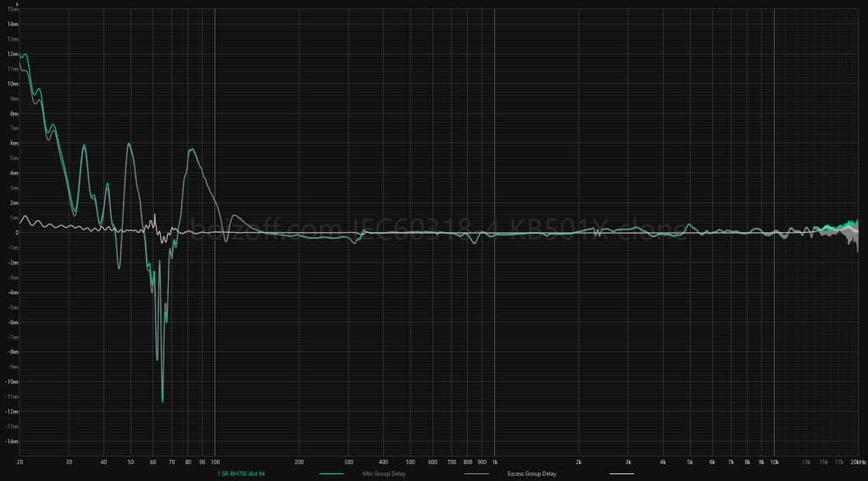Click the 200 Hz frequency axis label

click(299, 462)
